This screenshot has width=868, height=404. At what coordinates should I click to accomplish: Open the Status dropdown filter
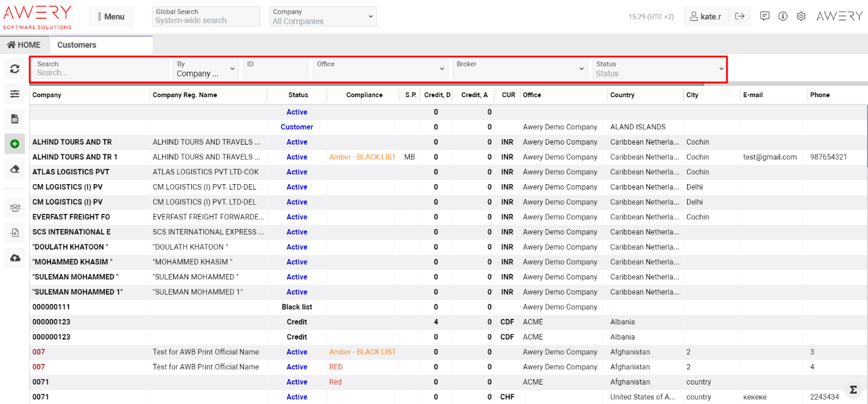(659, 69)
